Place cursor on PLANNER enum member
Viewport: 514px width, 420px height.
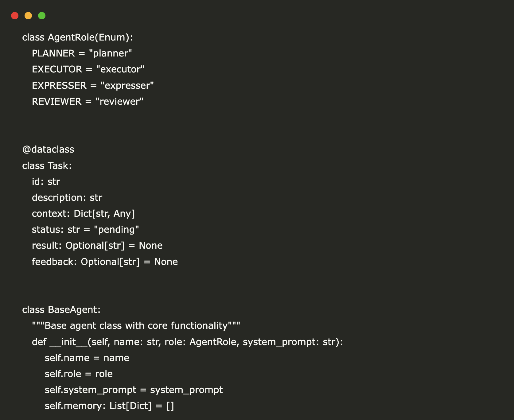(x=53, y=53)
